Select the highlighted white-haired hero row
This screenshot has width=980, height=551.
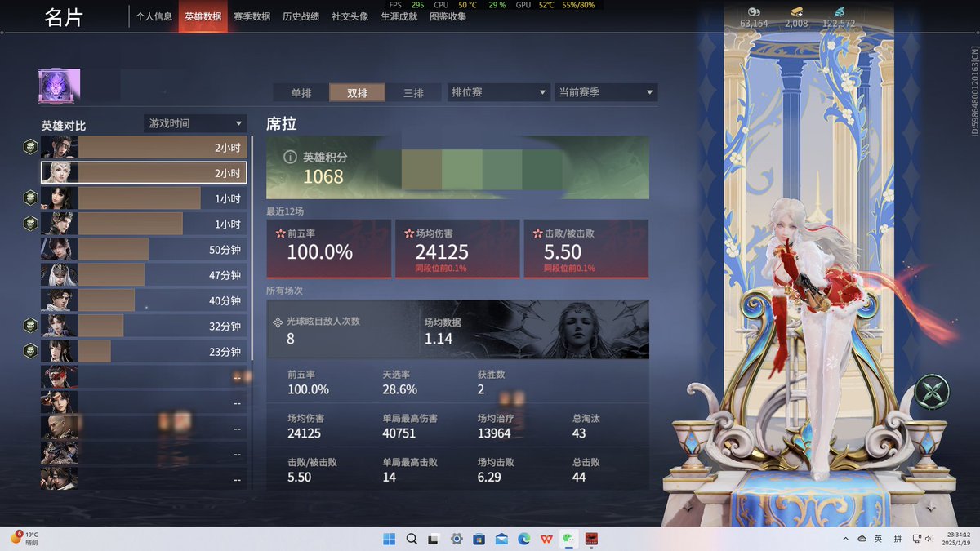[144, 172]
